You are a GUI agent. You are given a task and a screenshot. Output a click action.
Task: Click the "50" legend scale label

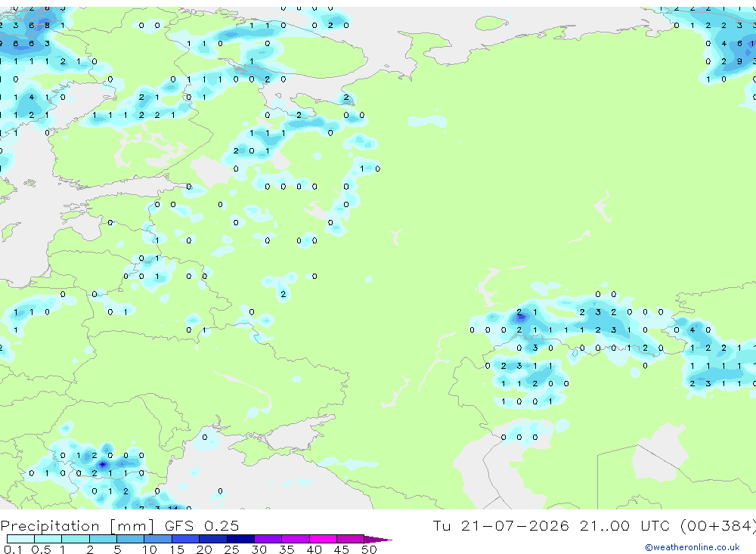369,549
